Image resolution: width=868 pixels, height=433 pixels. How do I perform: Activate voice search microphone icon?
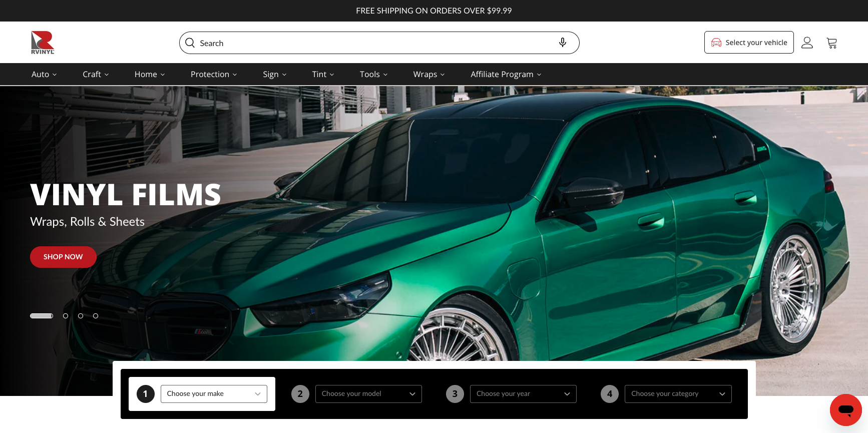pyautogui.click(x=563, y=43)
